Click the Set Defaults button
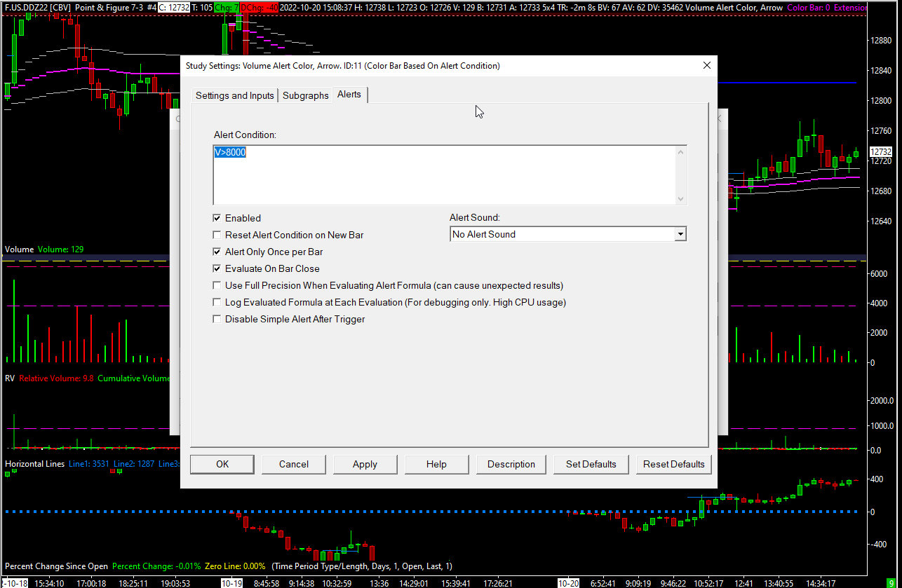The height and width of the screenshot is (588, 902). 591,464
